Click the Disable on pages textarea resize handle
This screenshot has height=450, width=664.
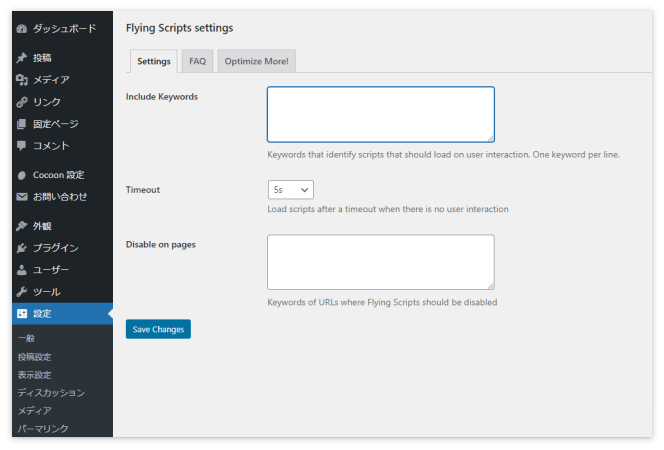(490, 286)
